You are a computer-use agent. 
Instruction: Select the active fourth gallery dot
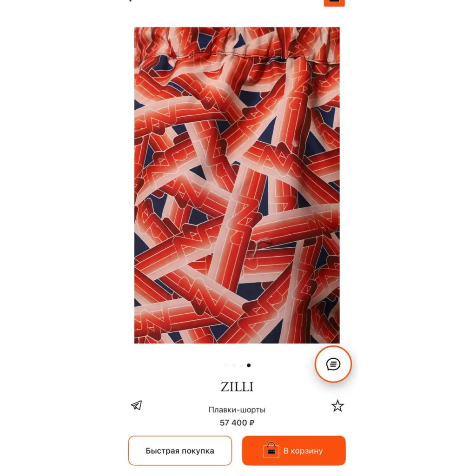click(249, 365)
